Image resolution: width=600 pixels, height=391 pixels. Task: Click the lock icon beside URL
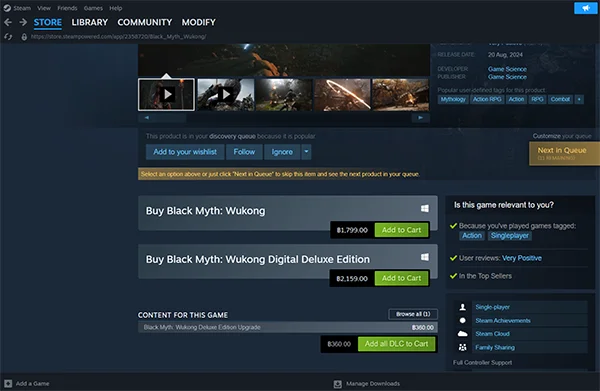pyautogui.click(x=24, y=37)
